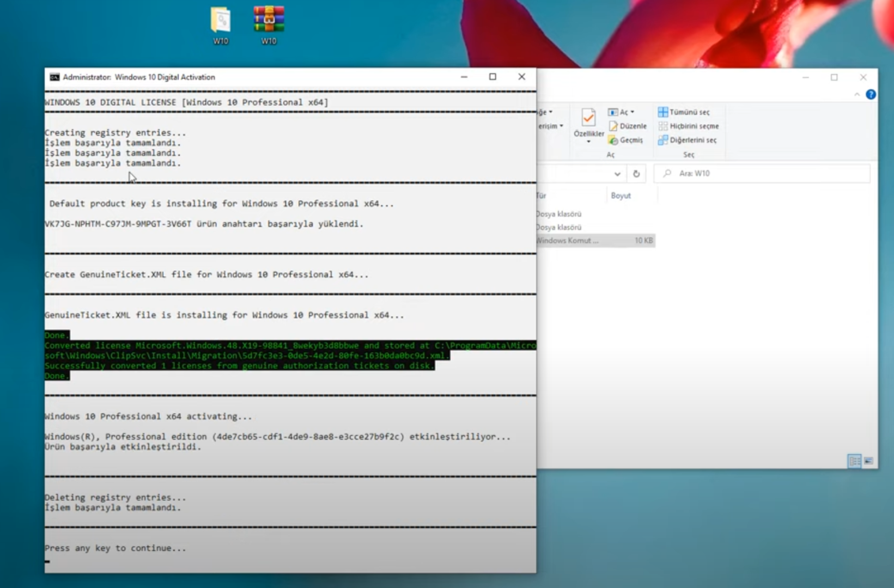
Task: Click the 'GenuineTicket.XML file is installing' line
Action: [224, 315]
